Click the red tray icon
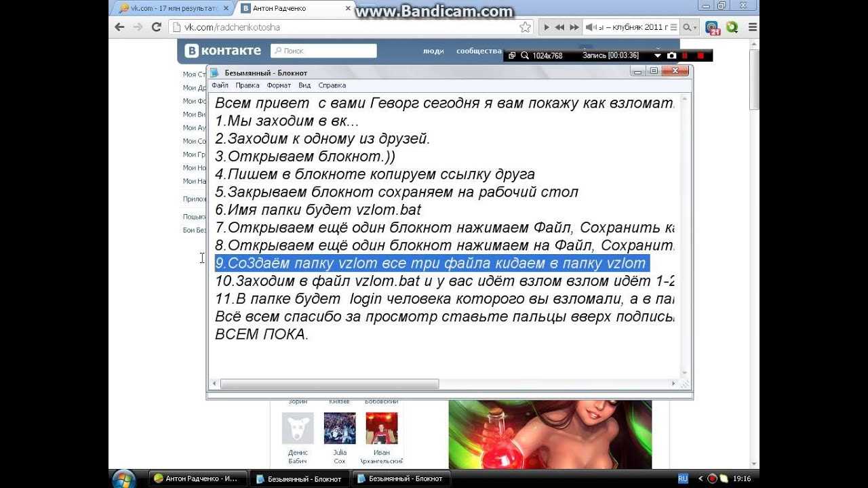Screen dimensions: 868x488 pyautogui.click(x=712, y=479)
